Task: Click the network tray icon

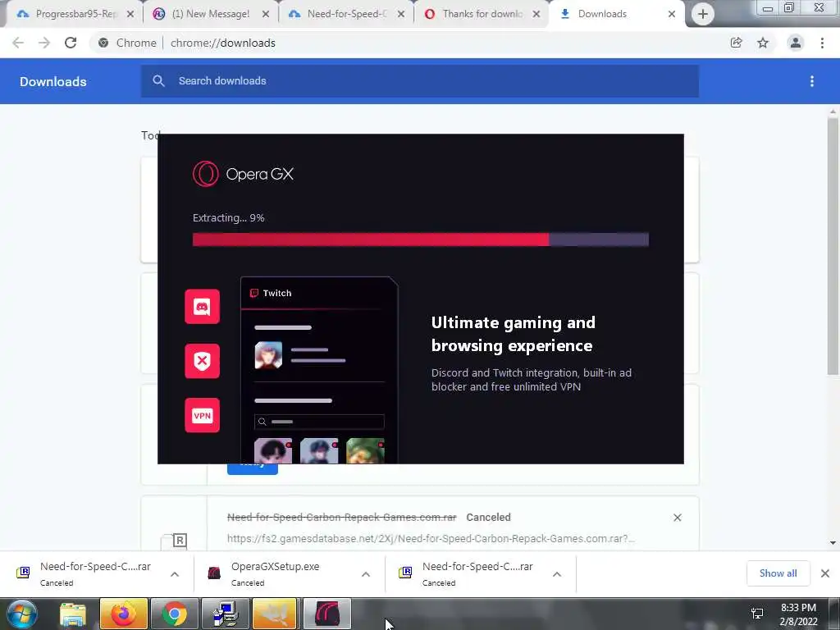Action: pyautogui.click(x=757, y=614)
